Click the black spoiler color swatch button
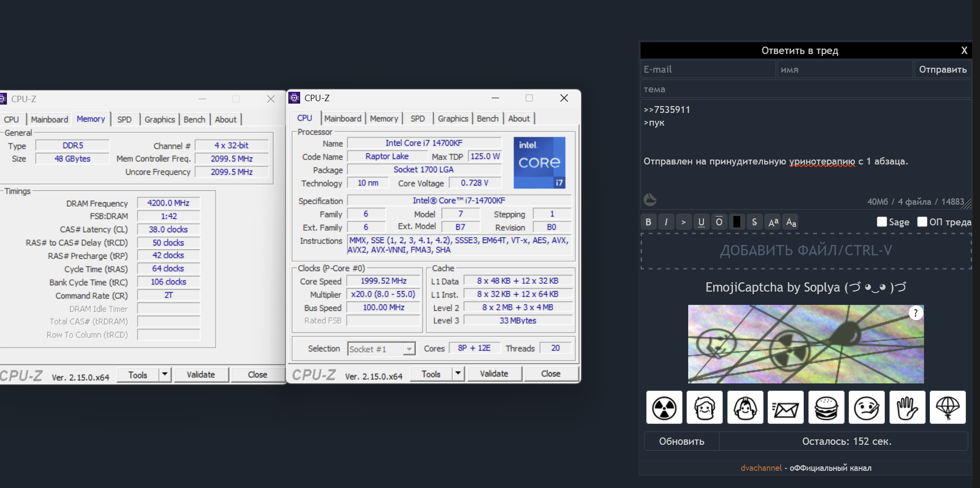980x488 pixels. 736,222
